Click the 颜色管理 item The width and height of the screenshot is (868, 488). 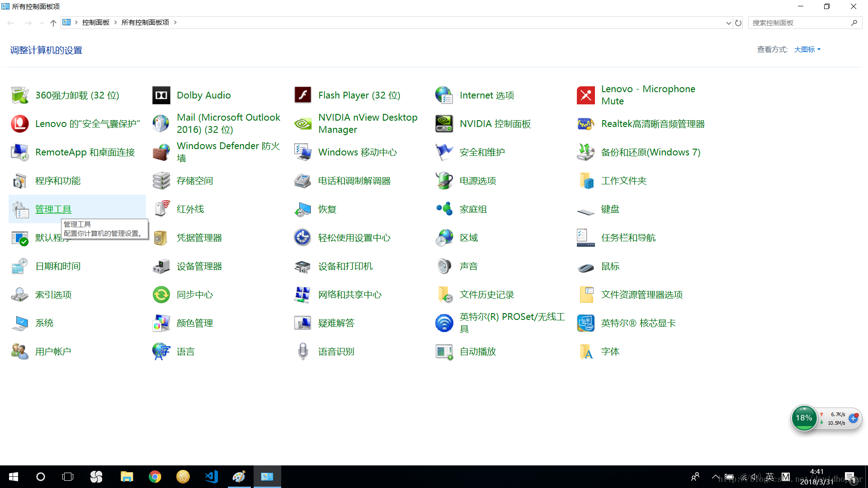tap(195, 323)
